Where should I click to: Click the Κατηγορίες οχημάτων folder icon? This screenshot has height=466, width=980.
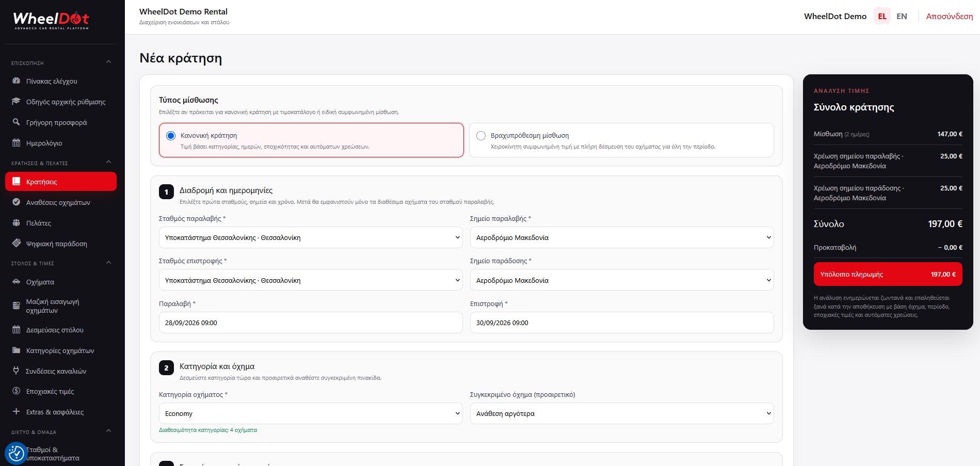pyautogui.click(x=16, y=350)
